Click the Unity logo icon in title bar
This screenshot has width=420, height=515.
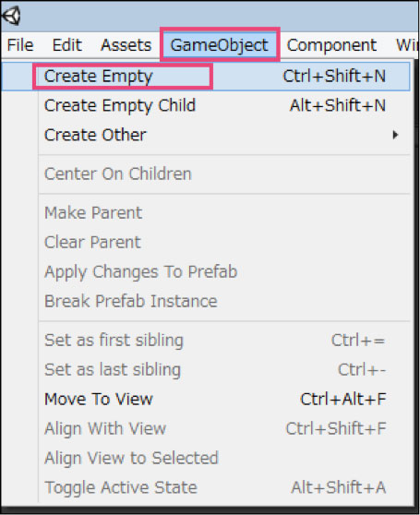click(11, 16)
